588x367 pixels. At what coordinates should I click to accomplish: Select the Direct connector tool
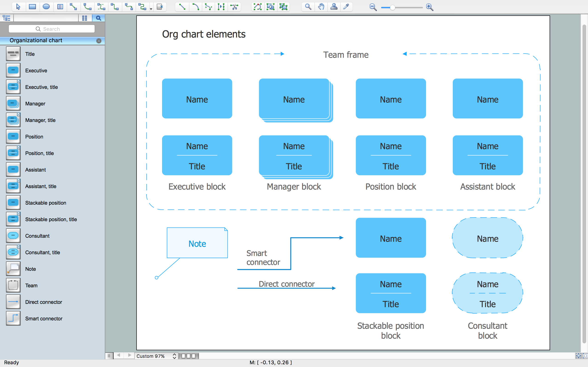point(13,302)
